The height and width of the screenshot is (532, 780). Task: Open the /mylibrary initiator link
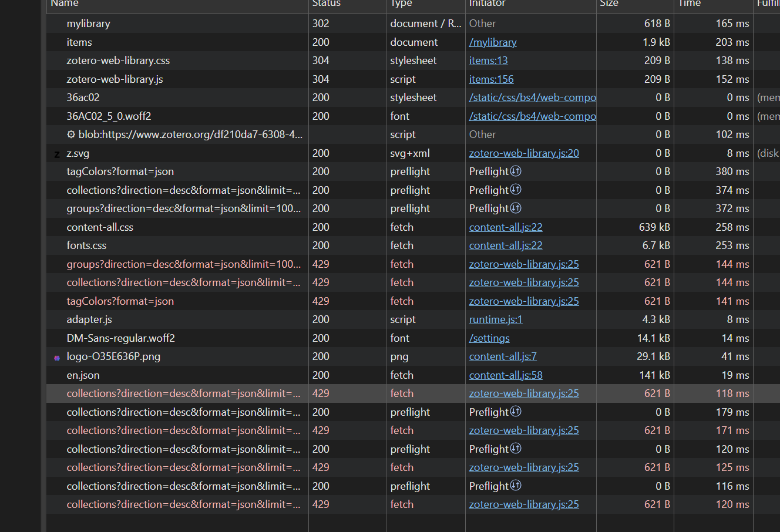[x=493, y=42]
